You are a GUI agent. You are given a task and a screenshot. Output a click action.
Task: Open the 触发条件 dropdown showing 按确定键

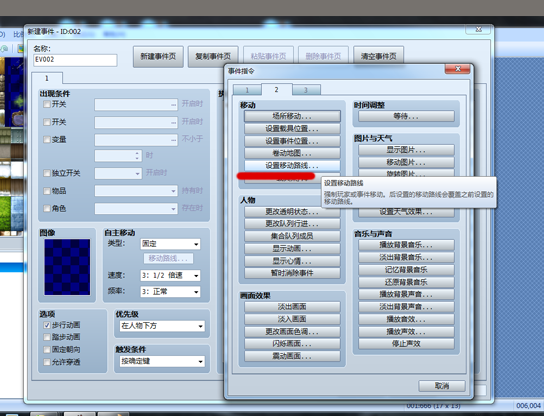(162, 361)
